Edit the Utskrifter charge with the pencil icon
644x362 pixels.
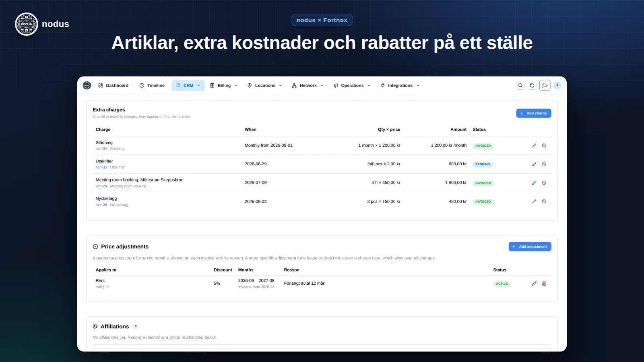[534, 164]
